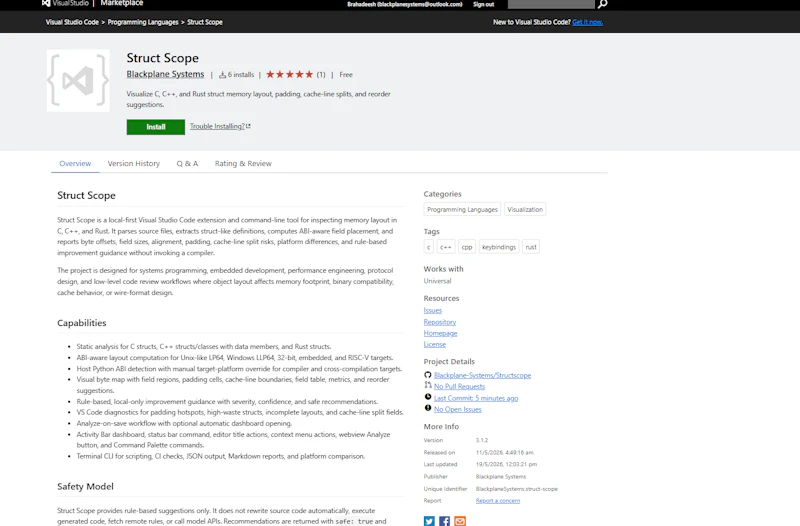Screen dimensions: 800x526
Task: Click the 'Free' price label
Action: point(346,74)
